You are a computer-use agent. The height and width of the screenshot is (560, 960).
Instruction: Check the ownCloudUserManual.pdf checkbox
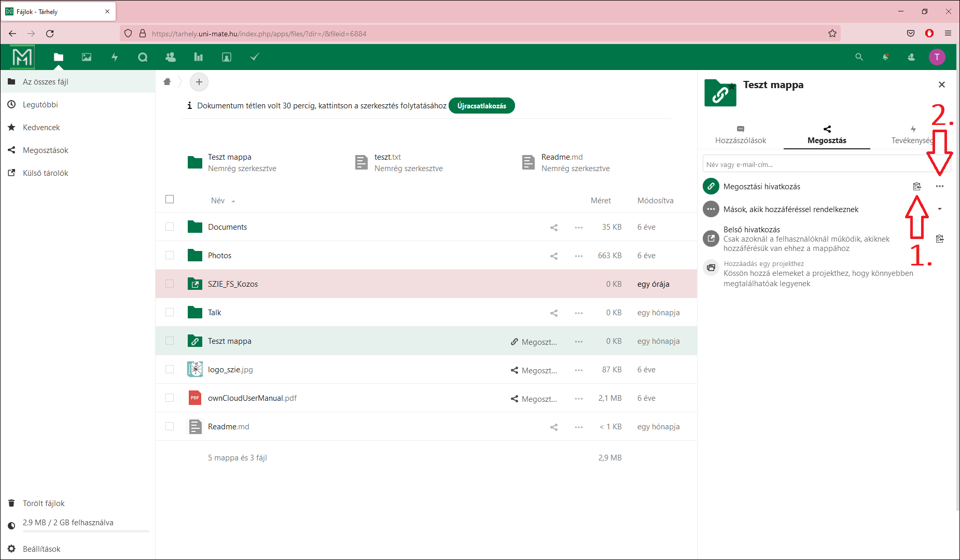pos(170,398)
